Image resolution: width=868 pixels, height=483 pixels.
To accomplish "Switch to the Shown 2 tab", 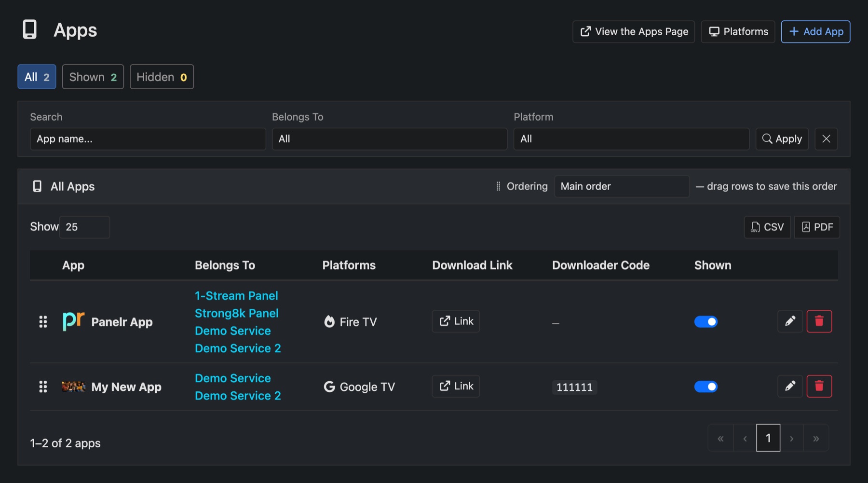I will click(93, 77).
